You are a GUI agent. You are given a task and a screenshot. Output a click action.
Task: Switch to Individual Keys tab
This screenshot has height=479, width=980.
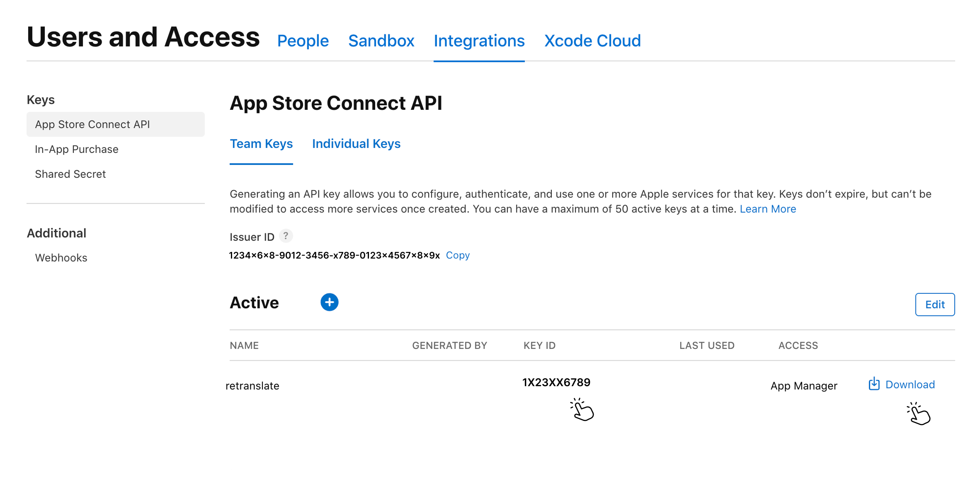tap(356, 144)
